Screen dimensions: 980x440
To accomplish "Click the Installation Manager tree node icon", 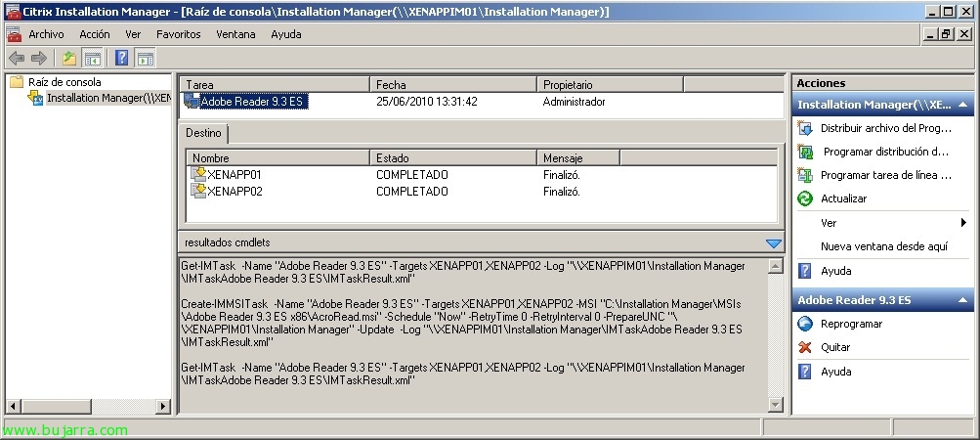I will (x=35, y=98).
